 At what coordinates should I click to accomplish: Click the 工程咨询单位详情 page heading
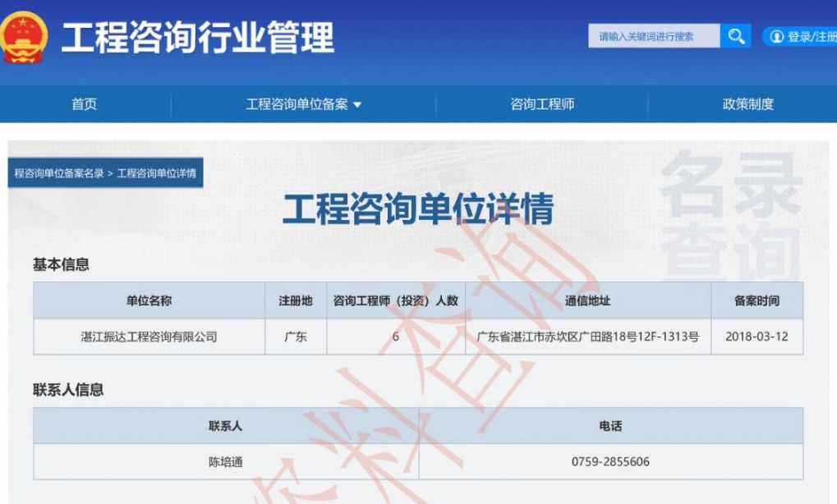(418, 208)
